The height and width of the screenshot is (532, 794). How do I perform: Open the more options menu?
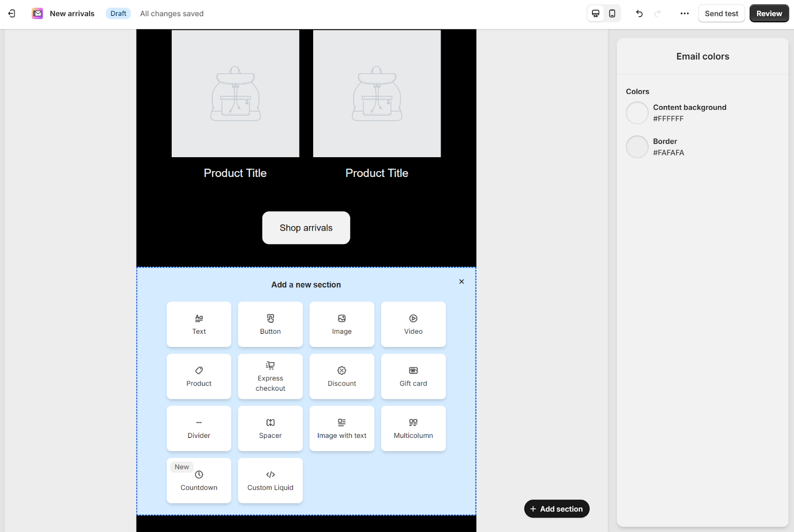684,13
